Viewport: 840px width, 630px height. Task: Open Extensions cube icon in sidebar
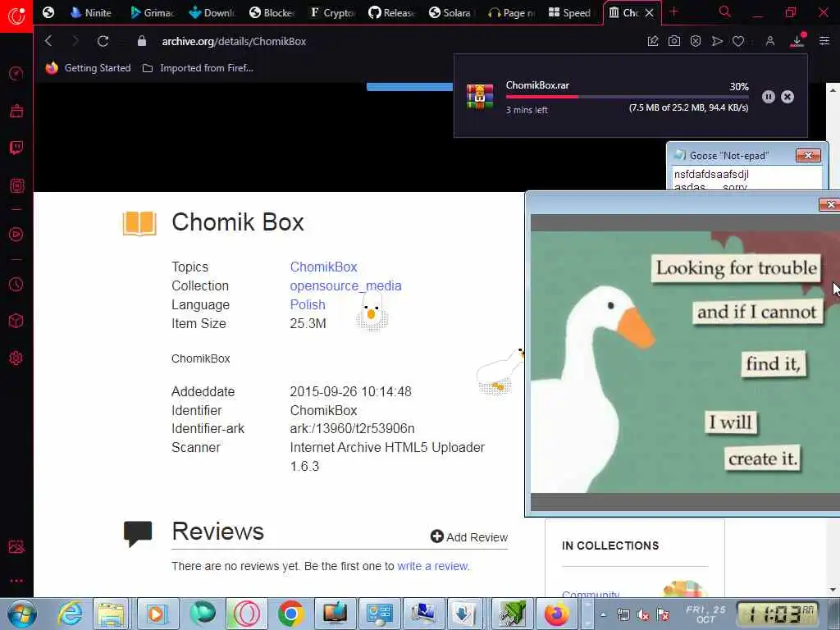point(16,321)
